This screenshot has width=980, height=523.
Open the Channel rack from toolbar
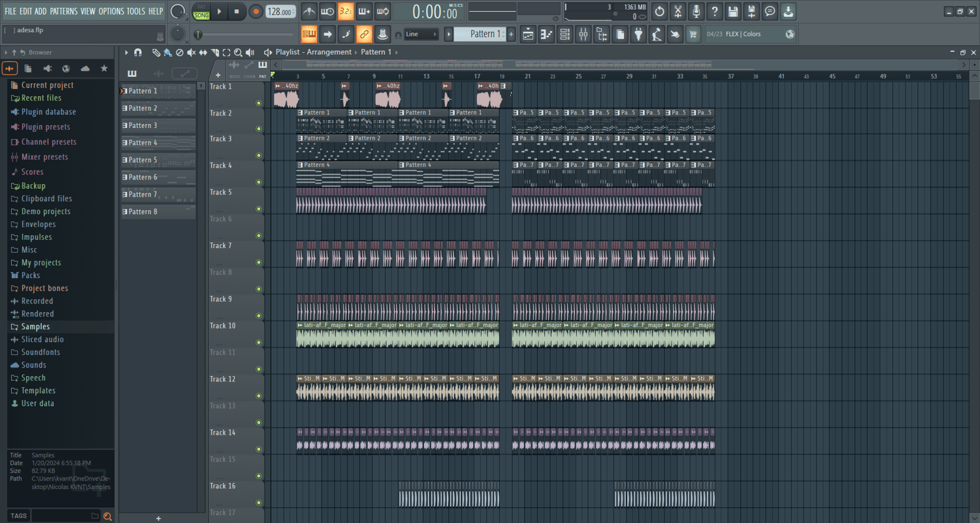tap(564, 34)
